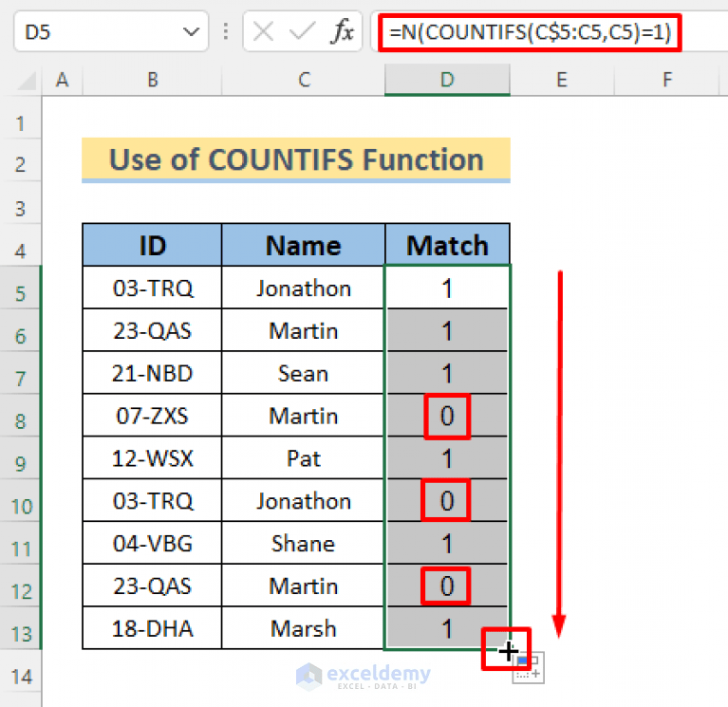The height and width of the screenshot is (707, 728).
Task: Click the Select All corner triangle
Action: pos(27,81)
